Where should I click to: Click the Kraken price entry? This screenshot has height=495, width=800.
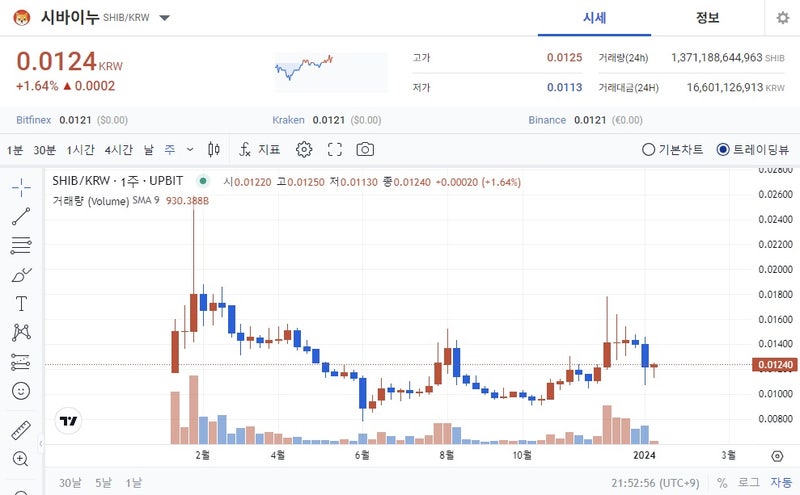327,120
